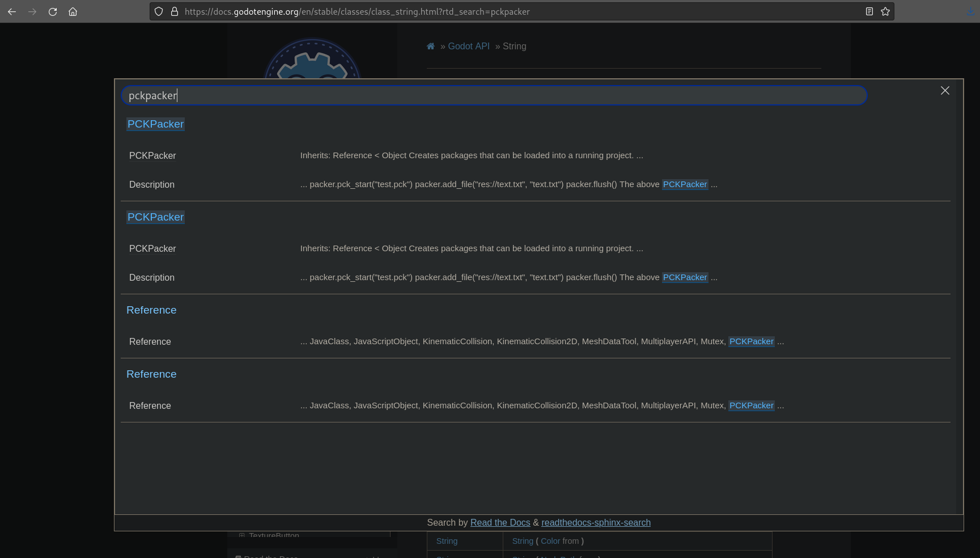980x558 pixels.
Task: Click the home icon in the breadcrumb
Action: tap(431, 46)
